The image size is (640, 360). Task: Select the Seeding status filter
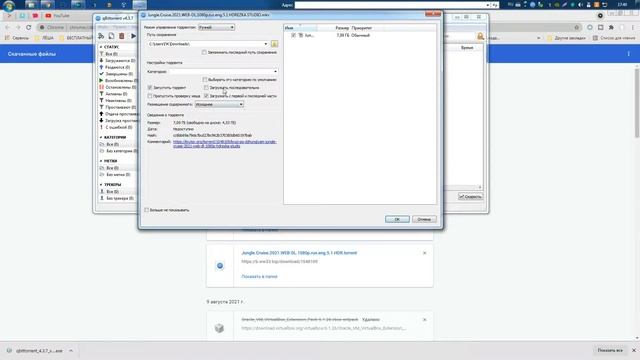point(115,67)
